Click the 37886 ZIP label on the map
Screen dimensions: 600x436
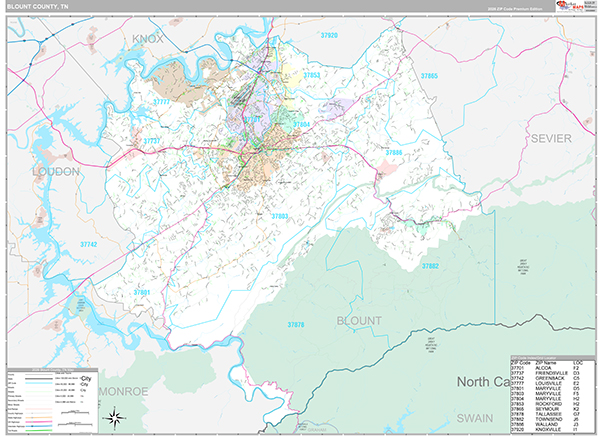coord(394,153)
